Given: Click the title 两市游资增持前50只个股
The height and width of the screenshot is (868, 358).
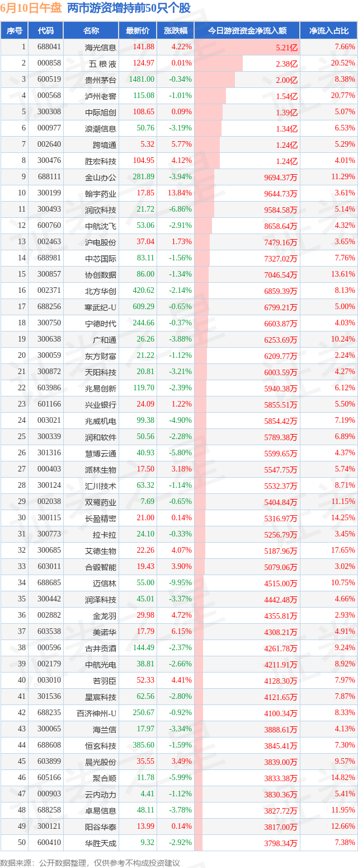Looking at the screenshot, I should pyautogui.click(x=129, y=8).
